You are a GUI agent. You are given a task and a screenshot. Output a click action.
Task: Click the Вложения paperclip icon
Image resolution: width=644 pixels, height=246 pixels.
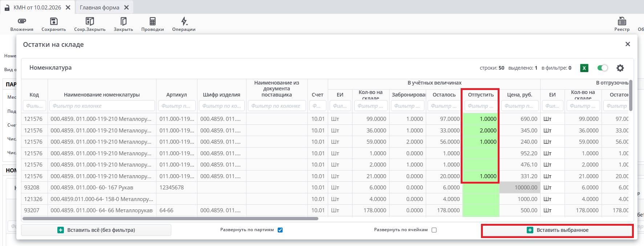click(22, 21)
